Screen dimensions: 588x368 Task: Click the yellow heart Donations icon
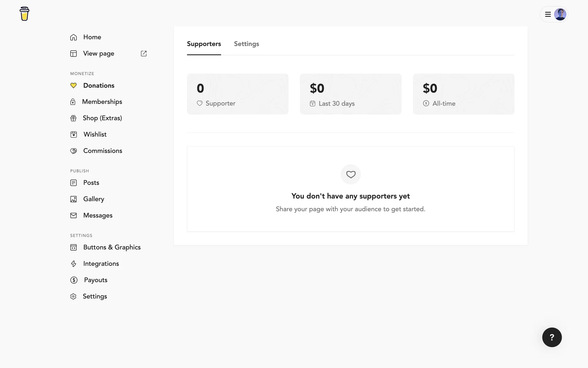pos(73,86)
